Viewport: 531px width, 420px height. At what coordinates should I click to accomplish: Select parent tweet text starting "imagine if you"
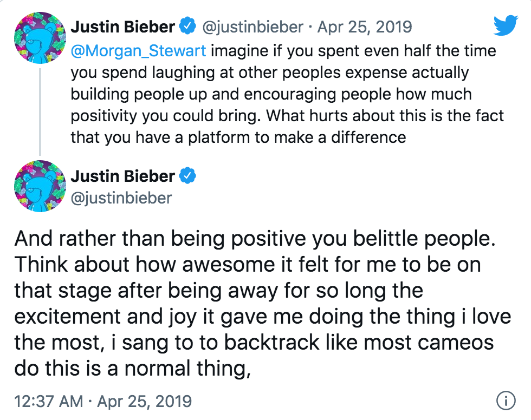352,51
